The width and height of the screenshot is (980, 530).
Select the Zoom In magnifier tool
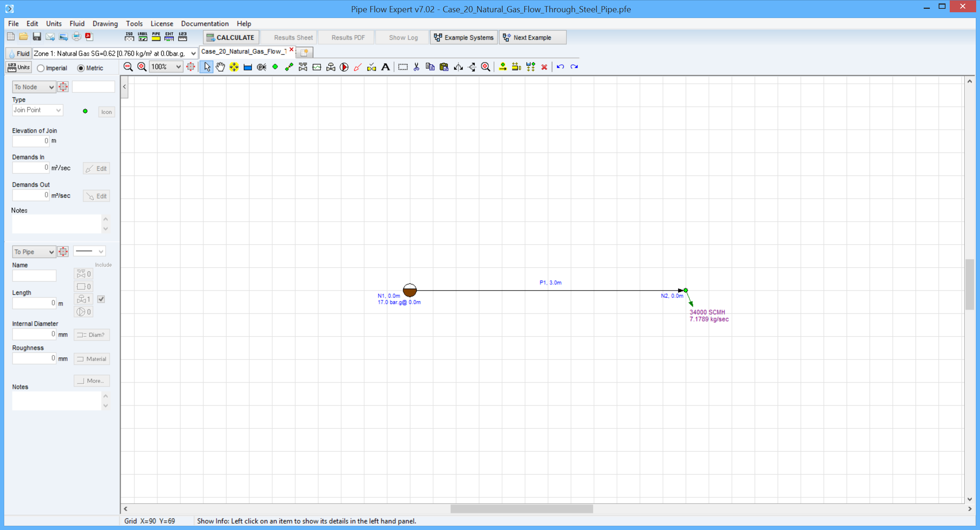[x=142, y=67]
